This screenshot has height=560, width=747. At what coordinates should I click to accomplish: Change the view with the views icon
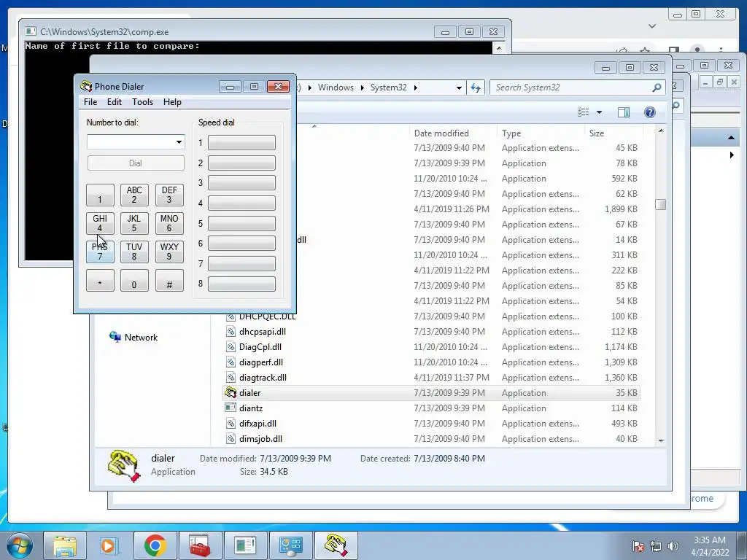point(583,112)
